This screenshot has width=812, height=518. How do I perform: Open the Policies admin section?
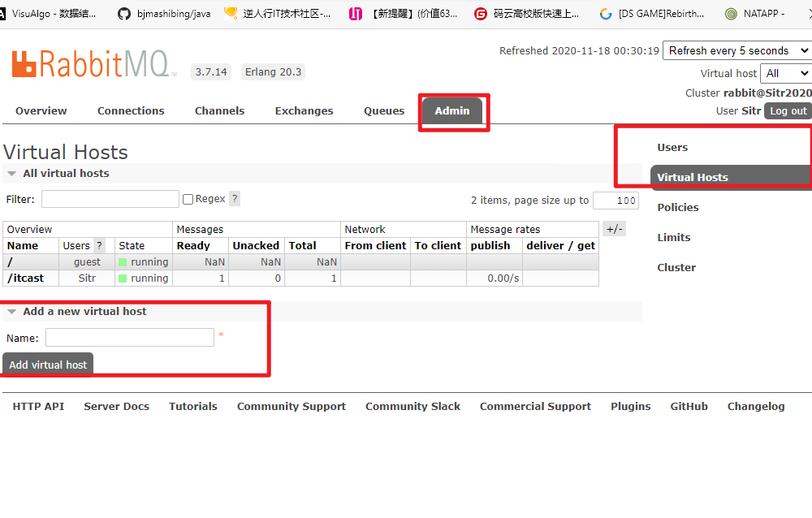tap(678, 208)
